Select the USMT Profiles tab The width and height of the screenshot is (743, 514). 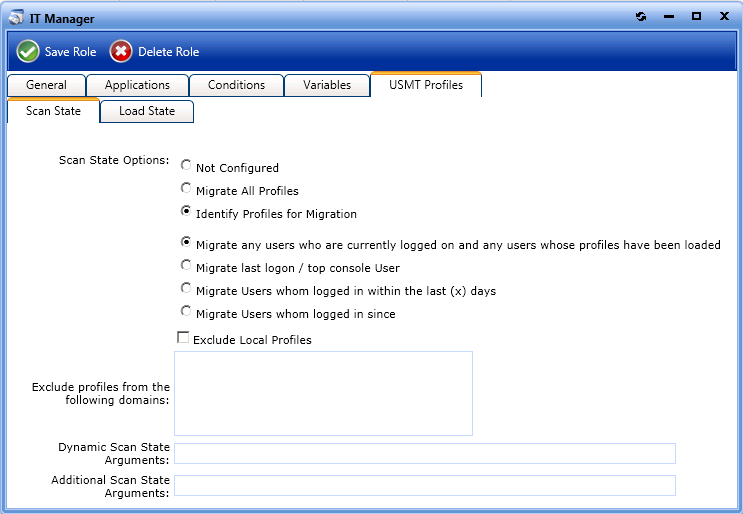coord(426,85)
